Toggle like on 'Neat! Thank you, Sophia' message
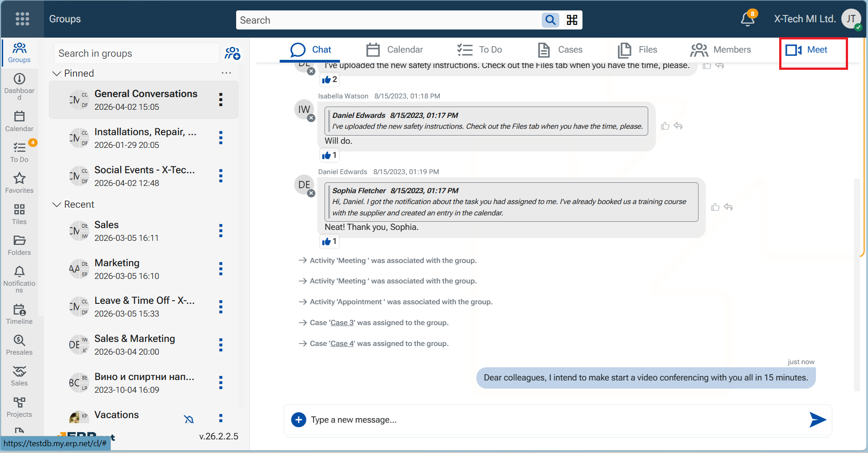The image size is (868, 453). click(715, 207)
